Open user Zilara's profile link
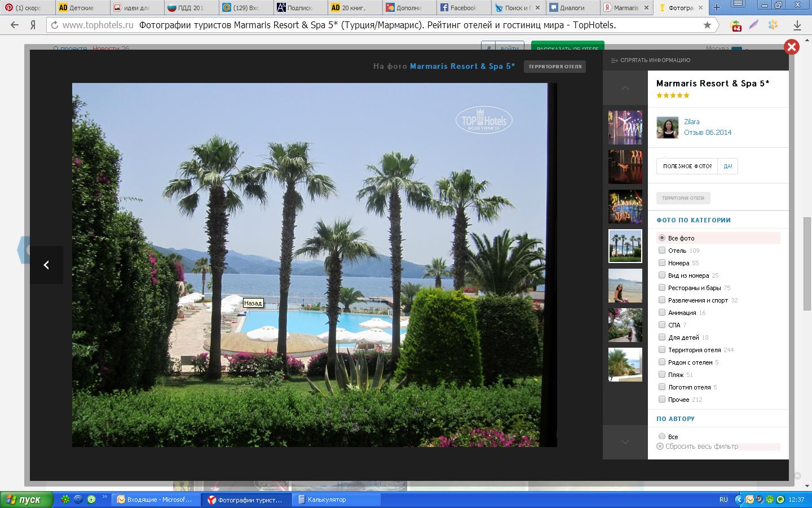The image size is (812, 508). point(692,122)
